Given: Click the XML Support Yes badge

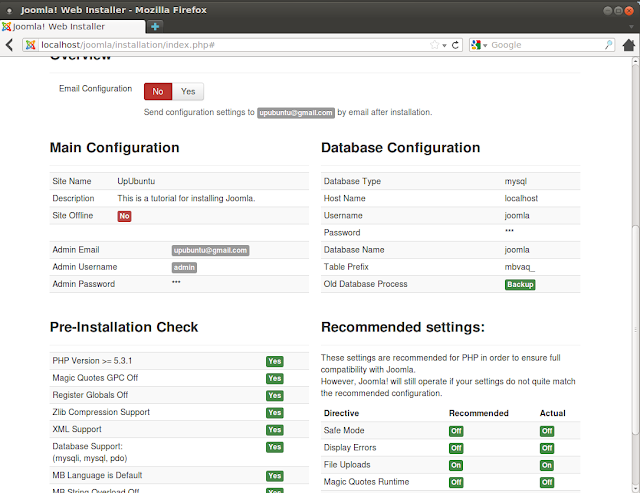Looking at the screenshot, I should [275, 430].
